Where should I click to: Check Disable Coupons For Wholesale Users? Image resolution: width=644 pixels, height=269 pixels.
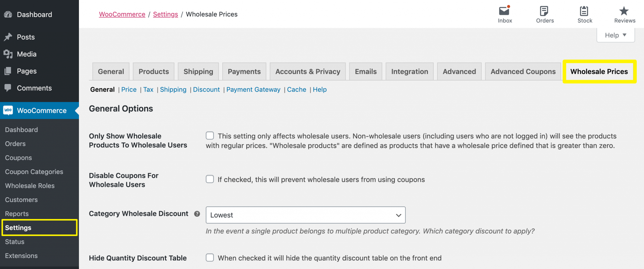[210, 179]
